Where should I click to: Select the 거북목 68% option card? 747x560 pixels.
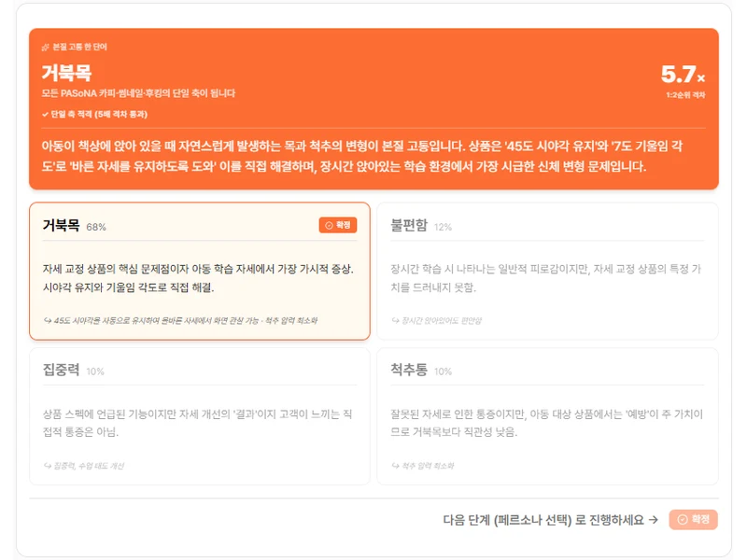click(x=200, y=271)
